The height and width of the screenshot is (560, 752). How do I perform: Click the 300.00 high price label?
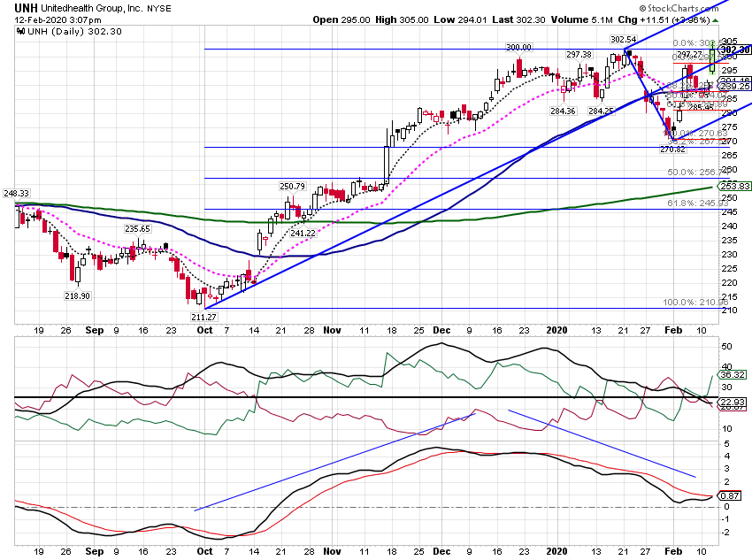519,47
